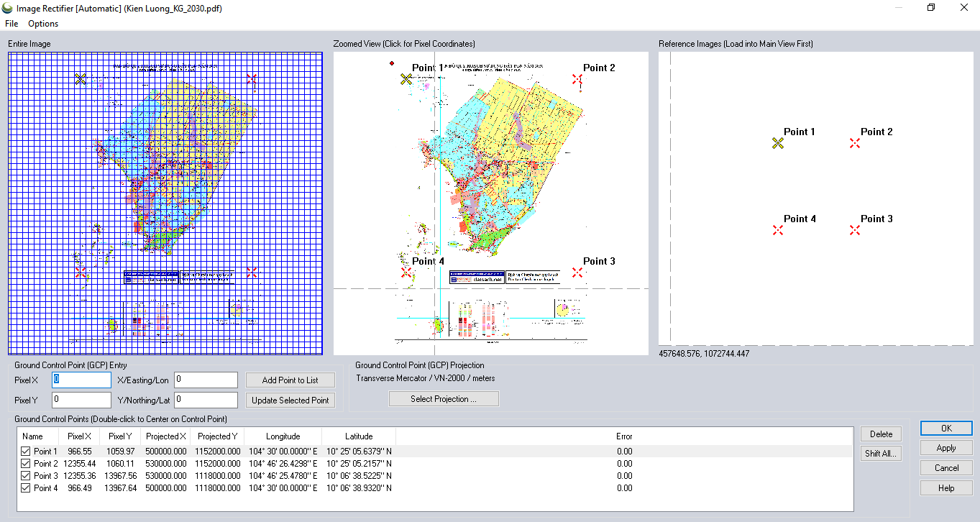This screenshot has height=522, width=980.
Task: Open the Shift All options
Action: pos(881,454)
